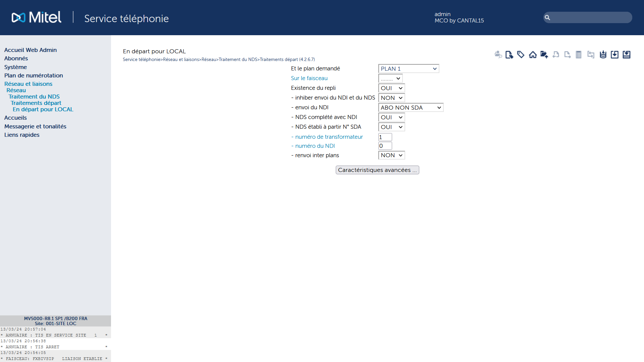The height and width of the screenshot is (362, 644).
Task: Click the folder with up arrow icon
Action: point(544,55)
